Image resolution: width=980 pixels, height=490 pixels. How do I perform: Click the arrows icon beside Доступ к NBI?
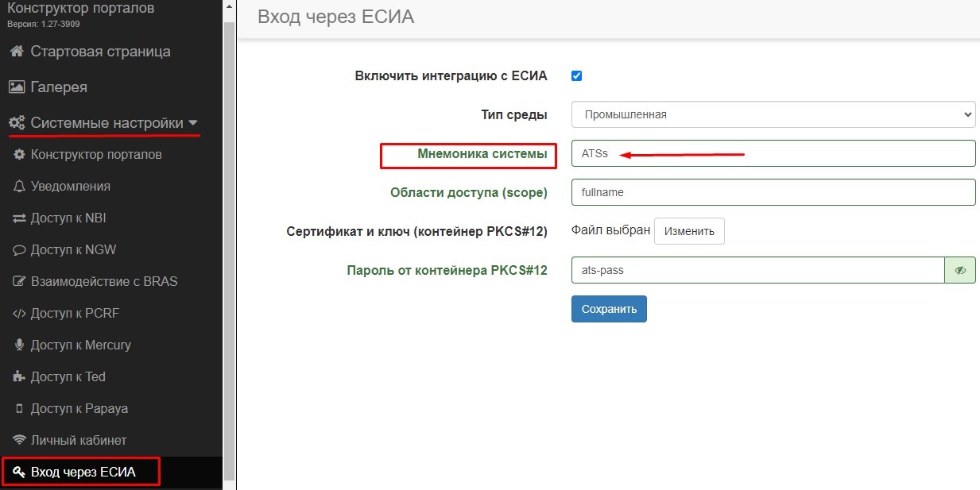coord(20,218)
